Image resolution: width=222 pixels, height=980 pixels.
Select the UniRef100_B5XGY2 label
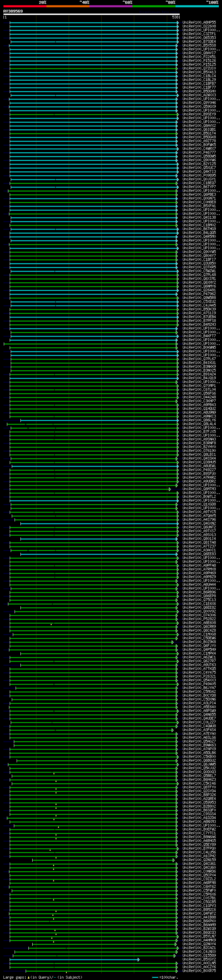pyautogui.click(x=199, y=959)
